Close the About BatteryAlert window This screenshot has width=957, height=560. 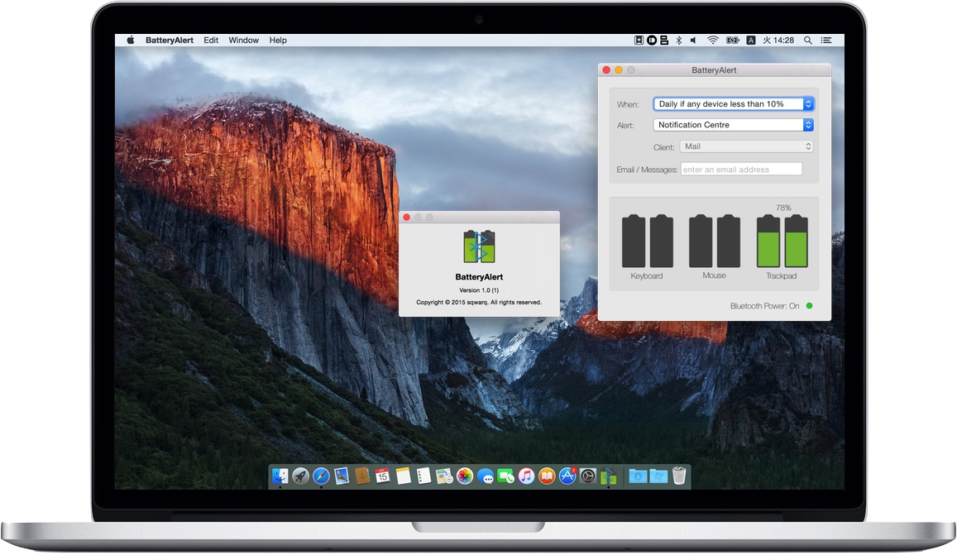point(406,218)
